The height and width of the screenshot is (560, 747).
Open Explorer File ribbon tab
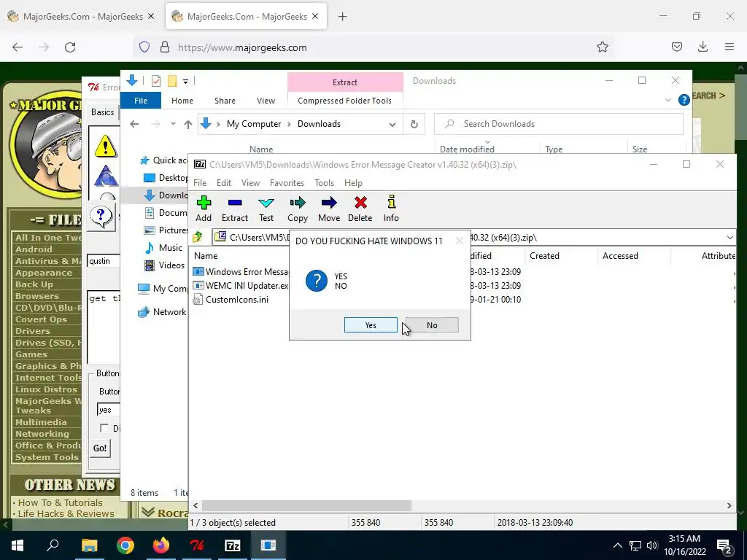coord(141,101)
